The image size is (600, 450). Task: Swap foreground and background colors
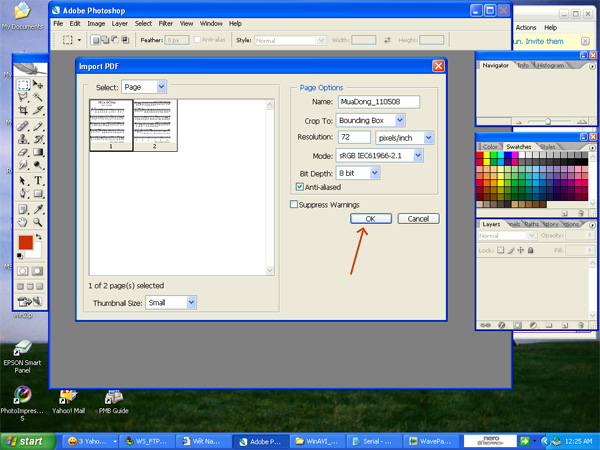38,237
